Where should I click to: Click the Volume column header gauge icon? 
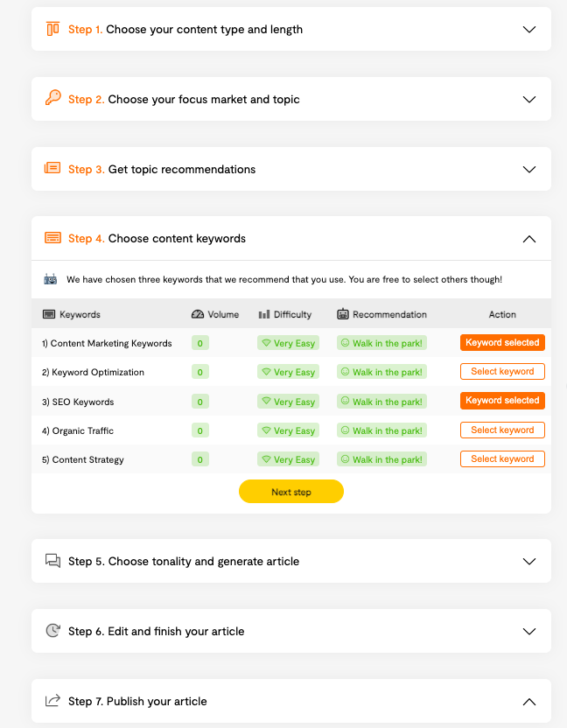coord(198,314)
